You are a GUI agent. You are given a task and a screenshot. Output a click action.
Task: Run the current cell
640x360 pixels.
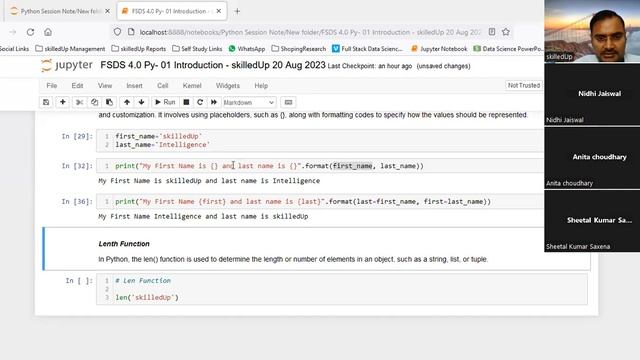(165, 102)
